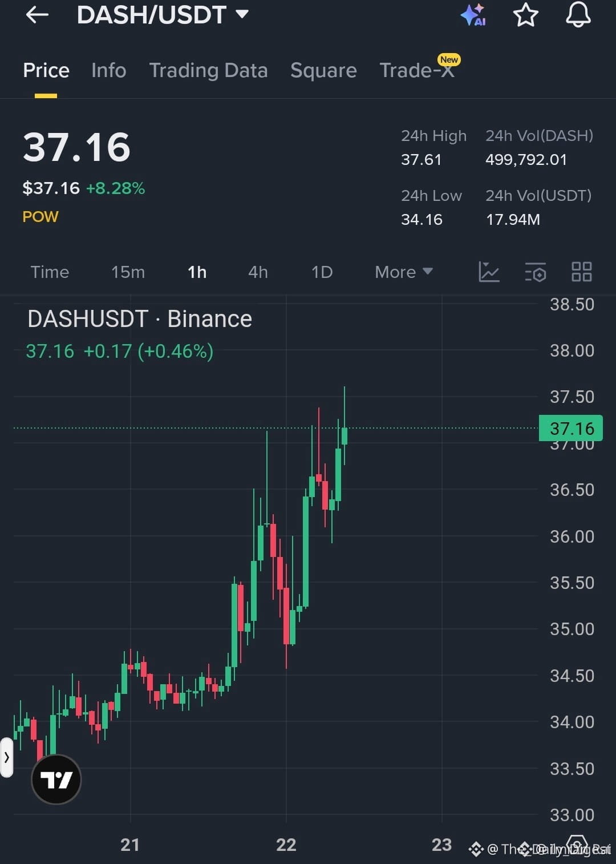Open the grid layout icon

click(582, 272)
